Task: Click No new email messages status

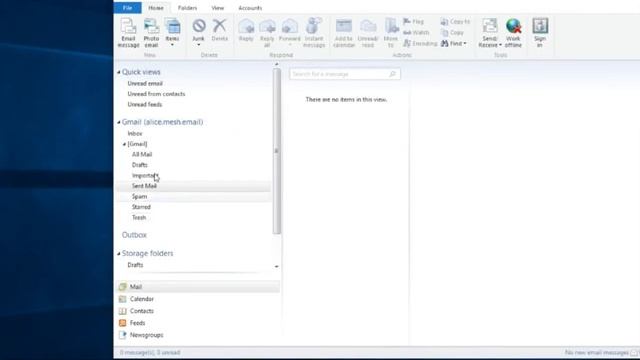Action: click(596, 352)
